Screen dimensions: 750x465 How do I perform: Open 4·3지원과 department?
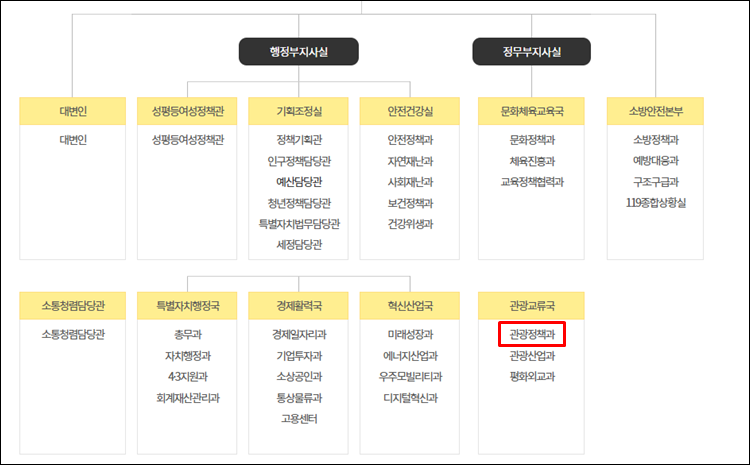[x=188, y=376]
